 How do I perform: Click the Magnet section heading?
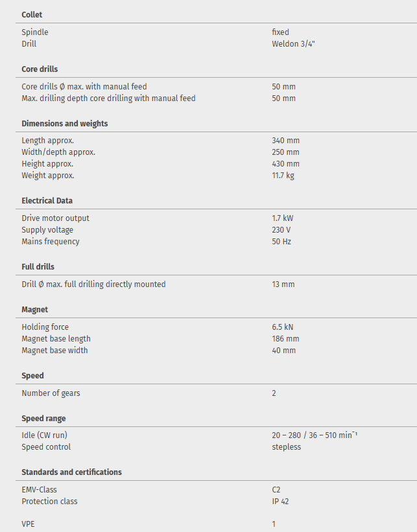pyautogui.click(x=35, y=310)
